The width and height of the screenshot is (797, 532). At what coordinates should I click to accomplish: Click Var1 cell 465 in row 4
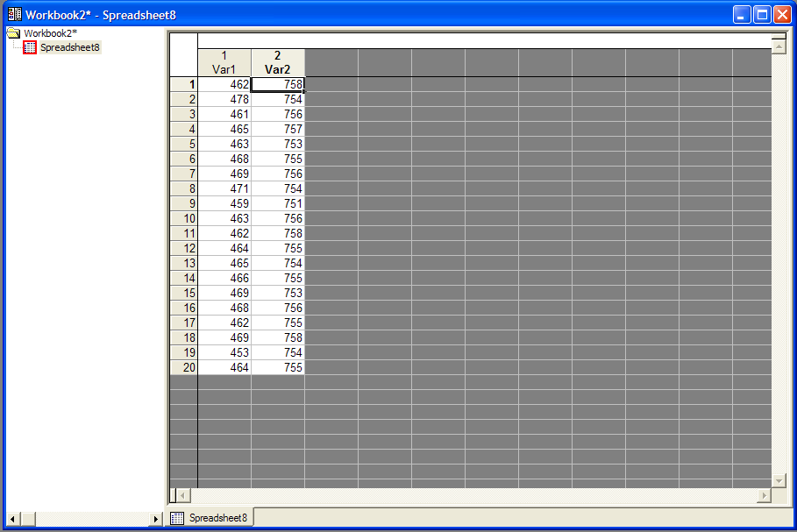[224, 129]
